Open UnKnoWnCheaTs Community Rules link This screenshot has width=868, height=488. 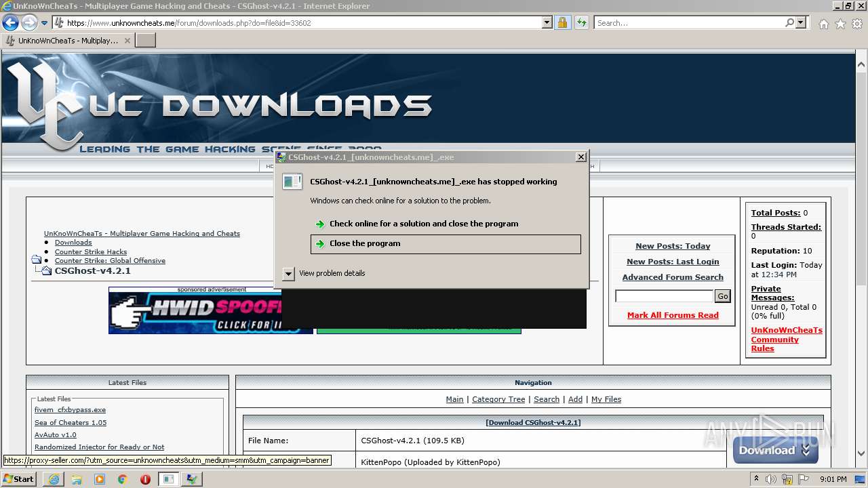[787, 340]
